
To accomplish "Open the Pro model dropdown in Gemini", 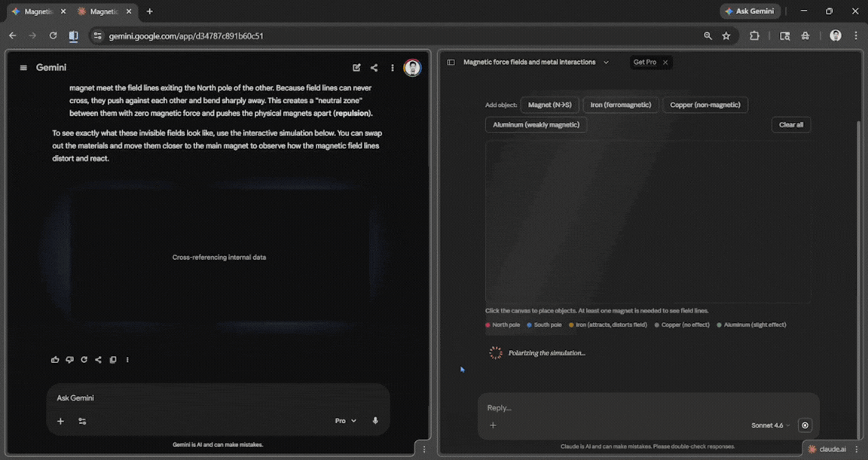I will [345, 421].
